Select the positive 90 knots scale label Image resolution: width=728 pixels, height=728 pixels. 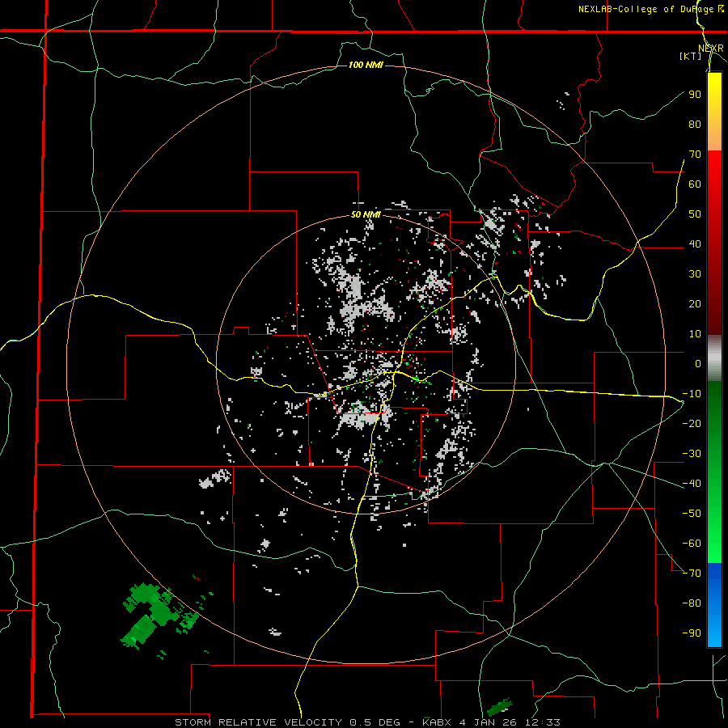tap(695, 95)
